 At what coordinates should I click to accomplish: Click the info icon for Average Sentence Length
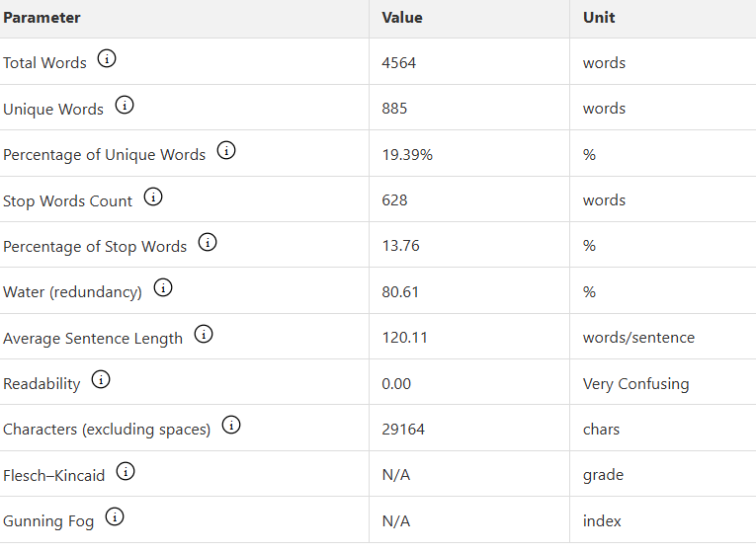coord(204,334)
